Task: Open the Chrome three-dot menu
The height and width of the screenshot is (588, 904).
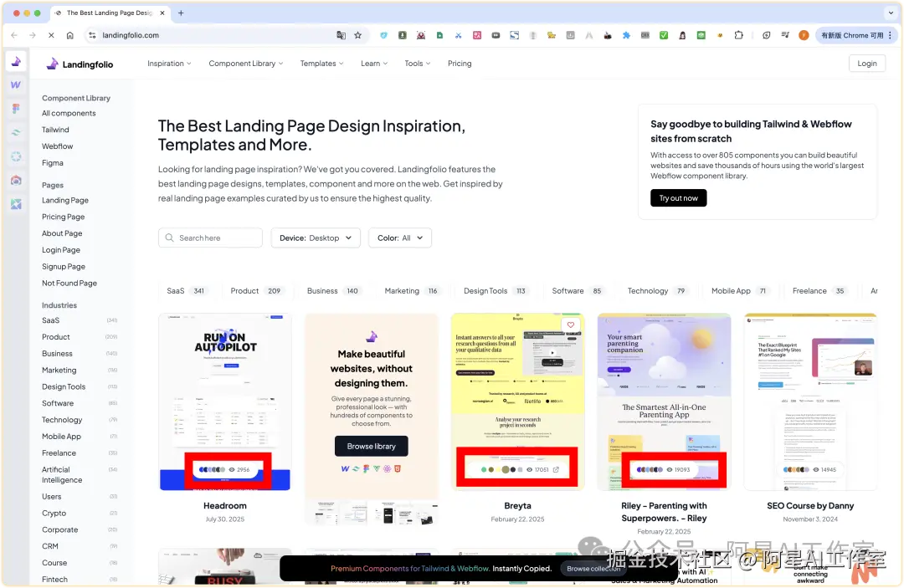Action: (891, 35)
